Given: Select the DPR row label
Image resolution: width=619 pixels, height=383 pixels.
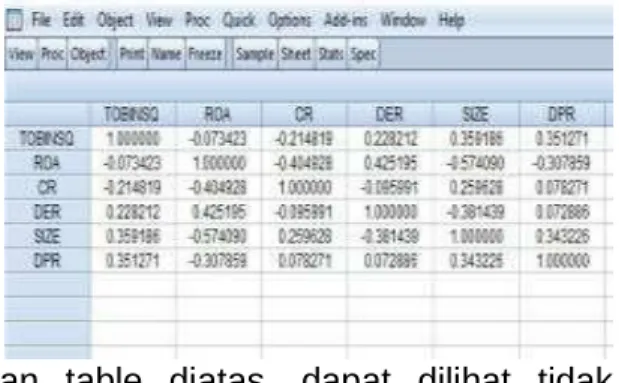Looking at the screenshot, I should tap(47, 261).
